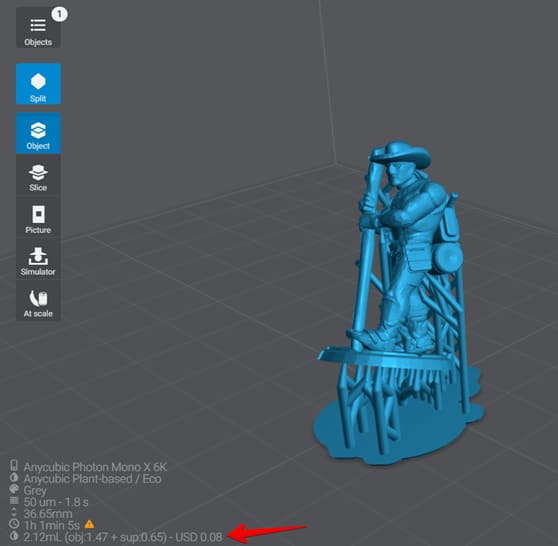Click the resin color palette icon
This screenshot has height=546, width=558.
(x=14, y=489)
